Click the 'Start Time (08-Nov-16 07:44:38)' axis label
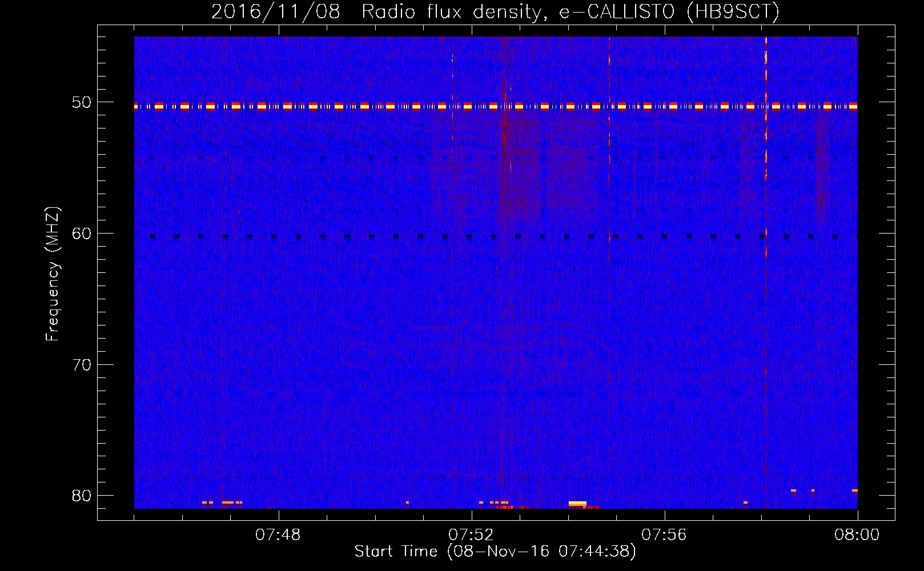Image resolution: width=924 pixels, height=571 pixels. point(495,552)
